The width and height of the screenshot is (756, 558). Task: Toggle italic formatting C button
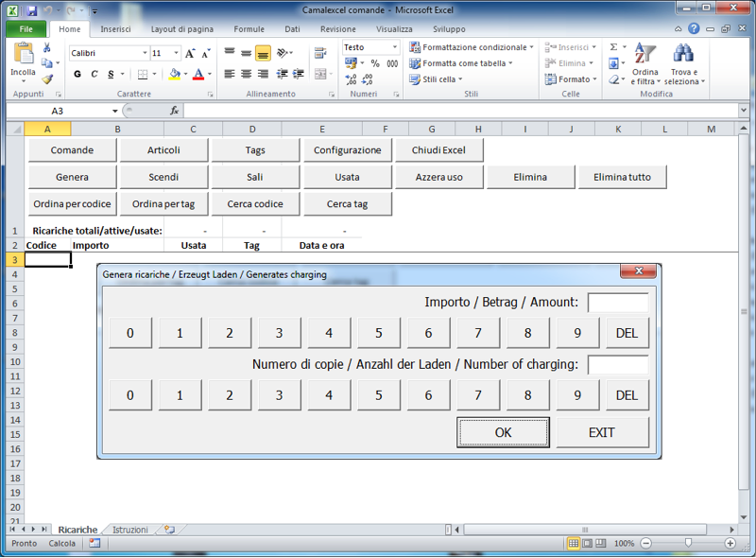coord(94,75)
